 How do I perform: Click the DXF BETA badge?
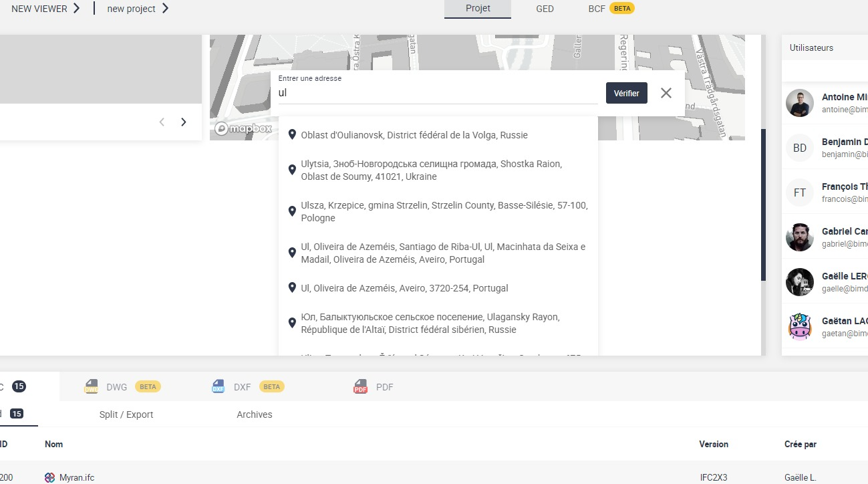tap(271, 386)
